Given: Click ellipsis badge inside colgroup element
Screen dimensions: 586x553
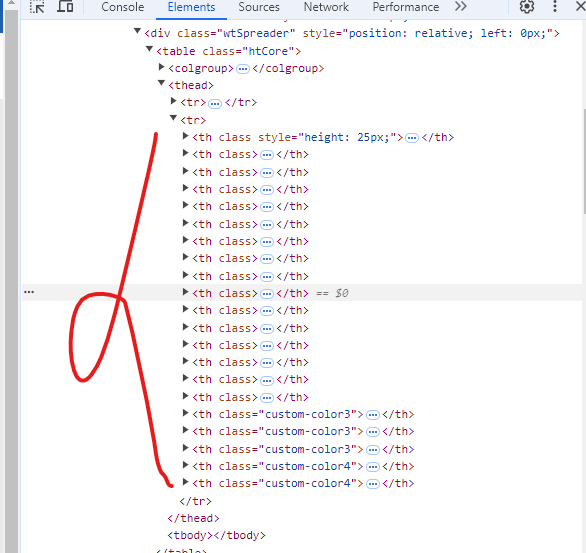Looking at the screenshot, I should point(243,69).
